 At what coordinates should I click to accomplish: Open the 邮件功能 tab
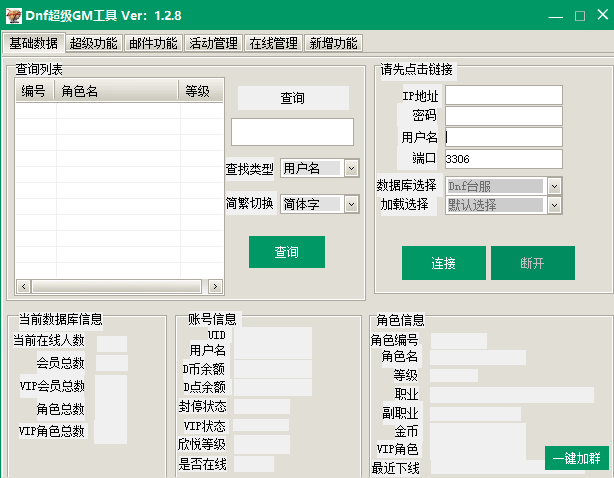click(x=154, y=43)
